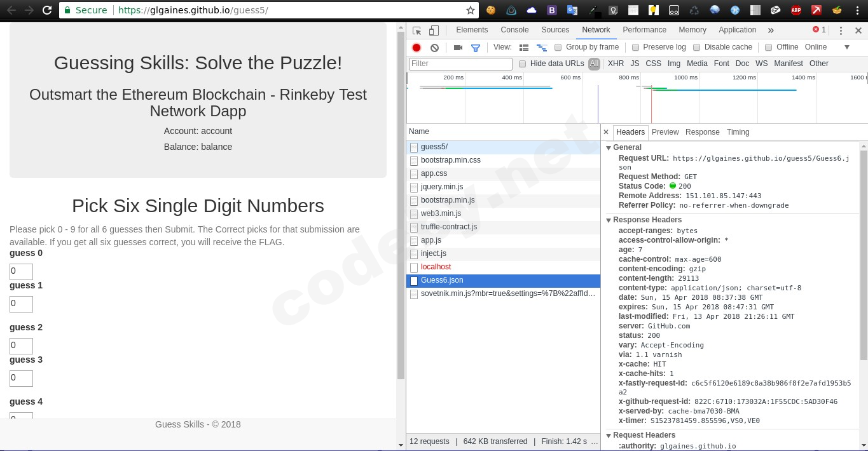Switch to the Console tab
The height and width of the screenshot is (451, 868).
[x=514, y=30]
